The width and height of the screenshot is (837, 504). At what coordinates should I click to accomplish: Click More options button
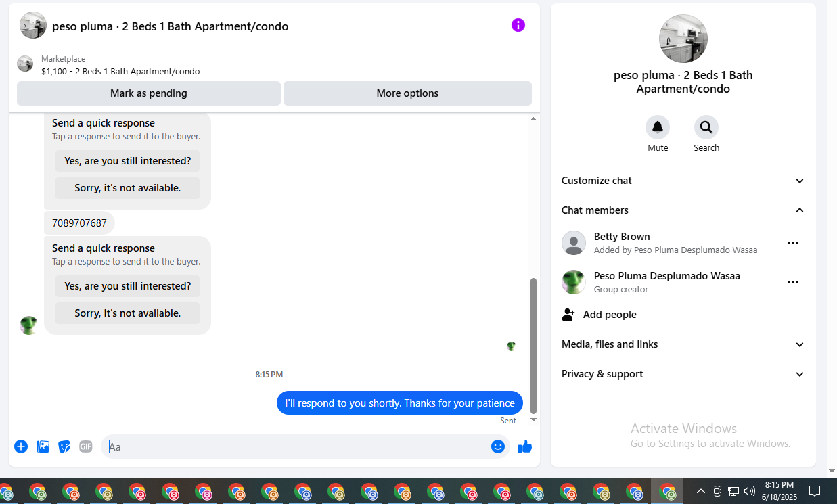(407, 93)
